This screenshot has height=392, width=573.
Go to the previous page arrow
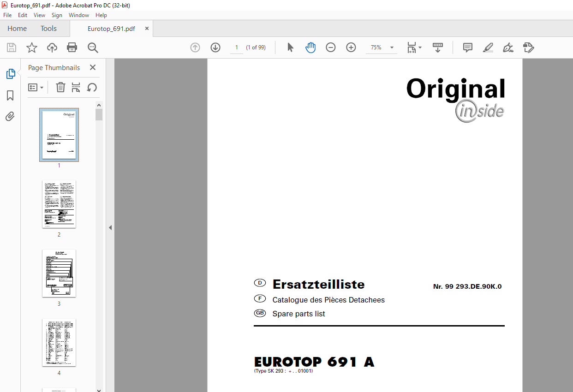(x=195, y=48)
